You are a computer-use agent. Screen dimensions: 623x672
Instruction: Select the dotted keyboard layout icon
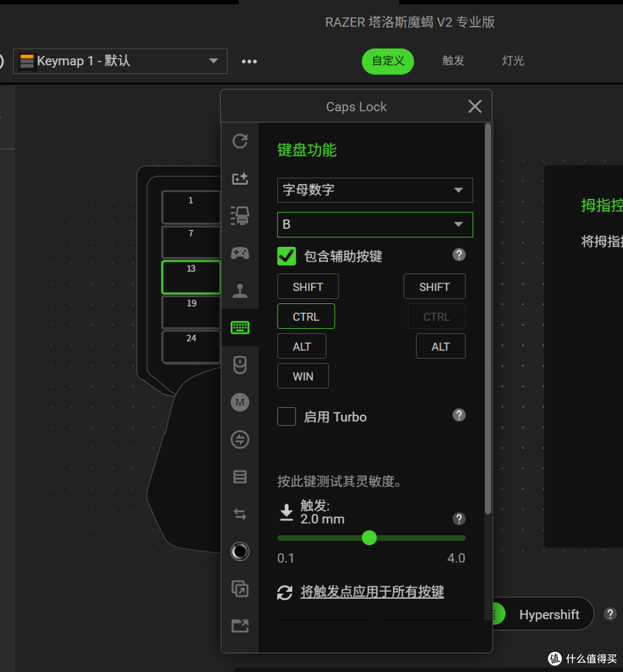(x=240, y=216)
